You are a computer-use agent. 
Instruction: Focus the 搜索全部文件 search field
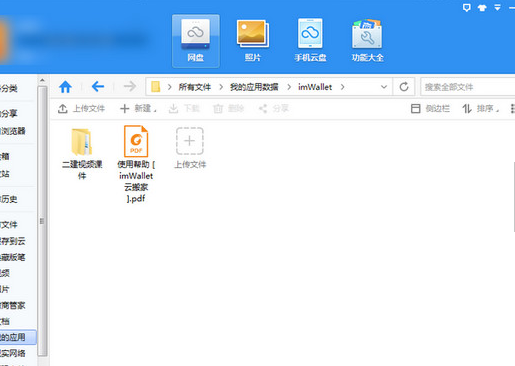tap(468, 87)
